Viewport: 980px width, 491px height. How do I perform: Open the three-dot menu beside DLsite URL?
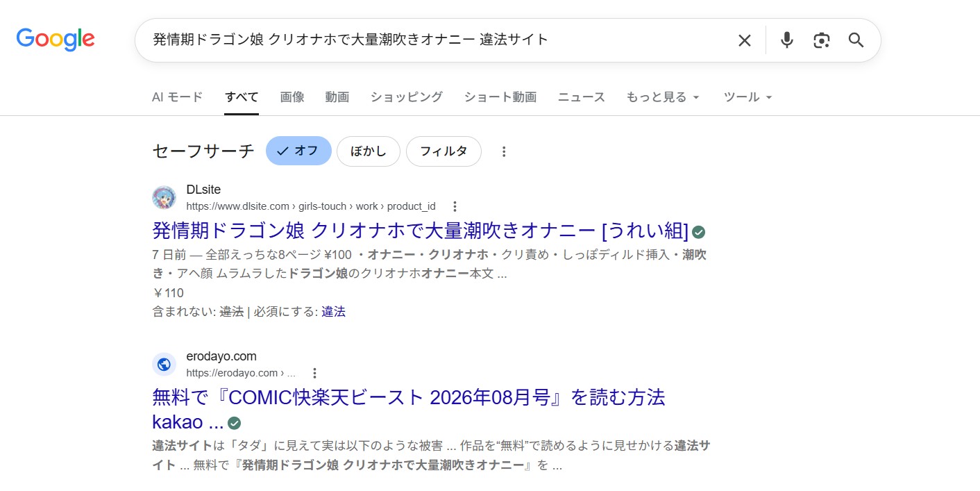455,206
